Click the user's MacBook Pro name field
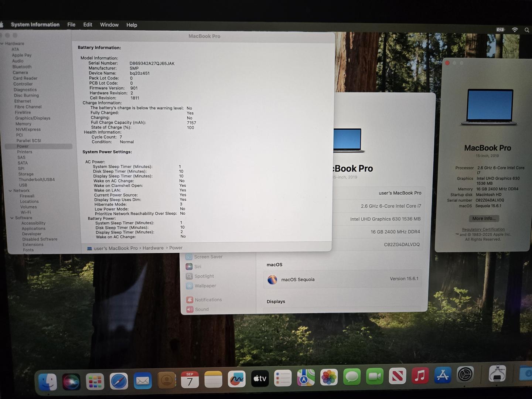This screenshot has width=532, height=399. pyautogui.click(x=400, y=193)
